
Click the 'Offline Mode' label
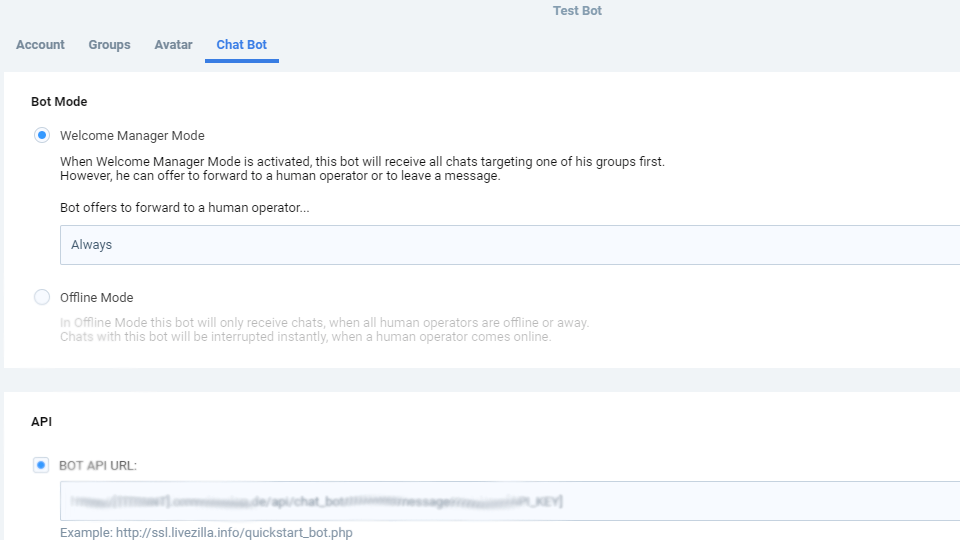(x=97, y=298)
